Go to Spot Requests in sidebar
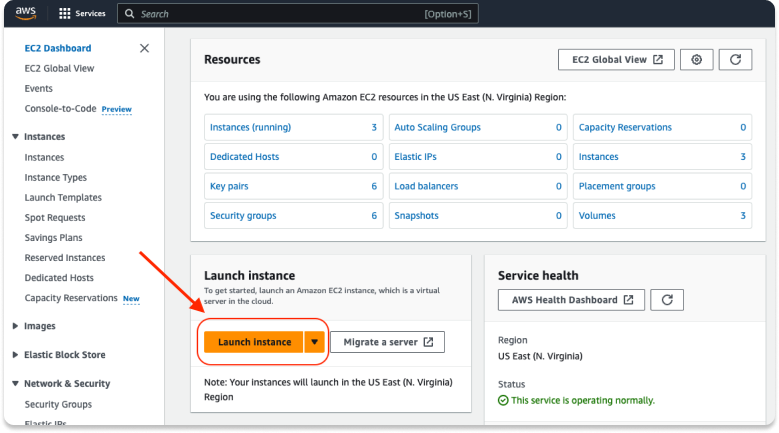The width and height of the screenshot is (779, 433). (55, 218)
